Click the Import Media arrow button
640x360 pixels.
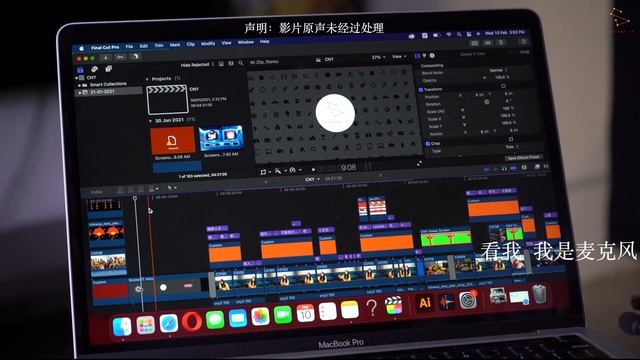coord(105,58)
